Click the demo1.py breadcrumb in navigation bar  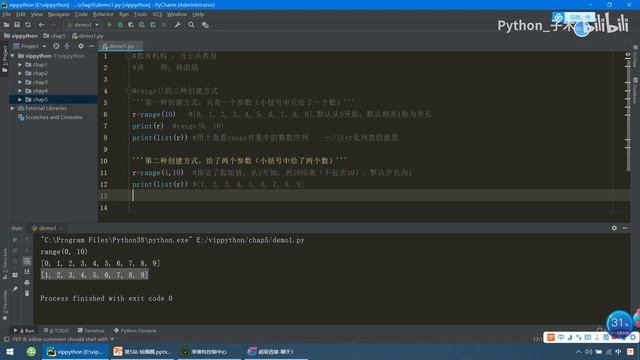click(88, 36)
